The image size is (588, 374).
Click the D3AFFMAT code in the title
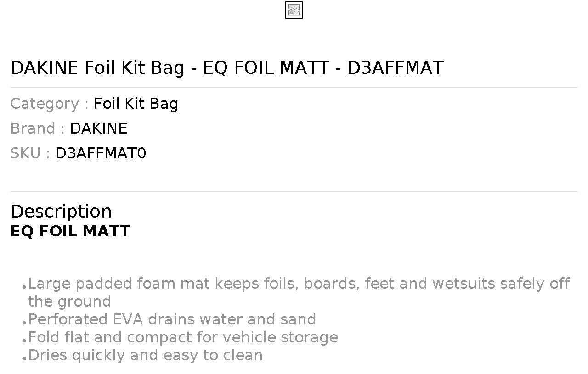[396, 68]
